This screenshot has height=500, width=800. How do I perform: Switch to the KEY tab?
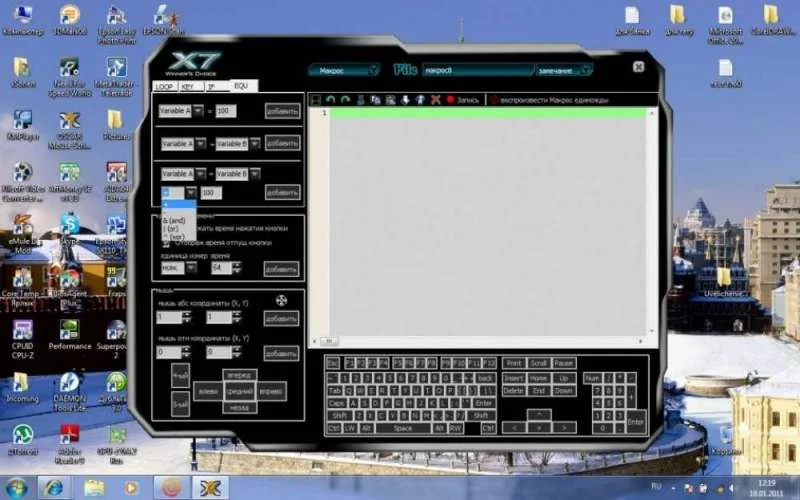click(189, 87)
